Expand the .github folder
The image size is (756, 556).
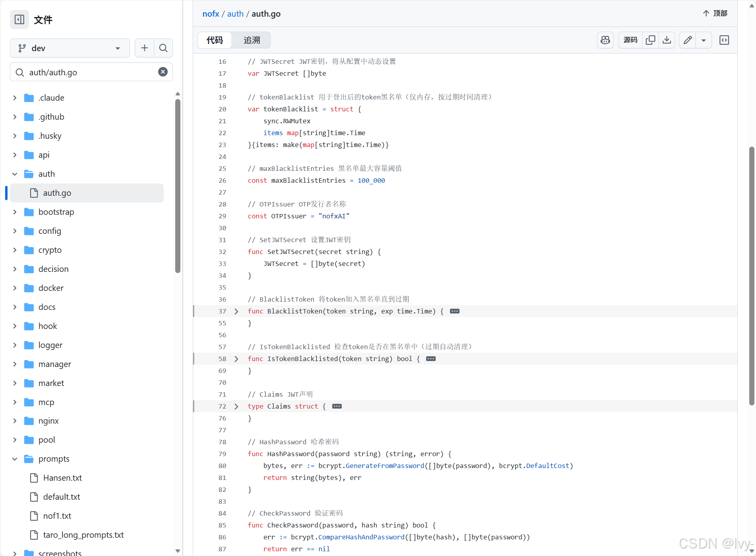15,117
